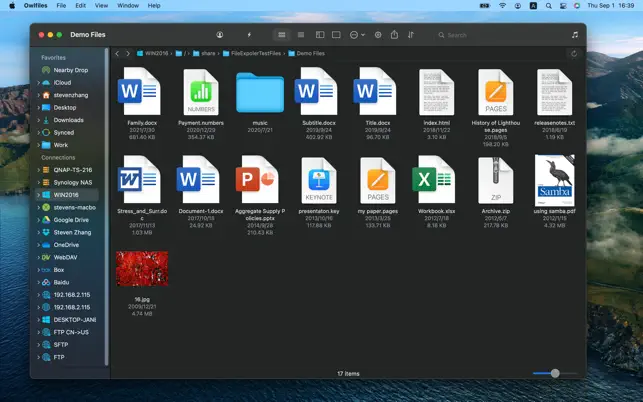Select the FTP CN->US connection icon
The width and height of the screenshot is (643, 402).
click(46, 332)
